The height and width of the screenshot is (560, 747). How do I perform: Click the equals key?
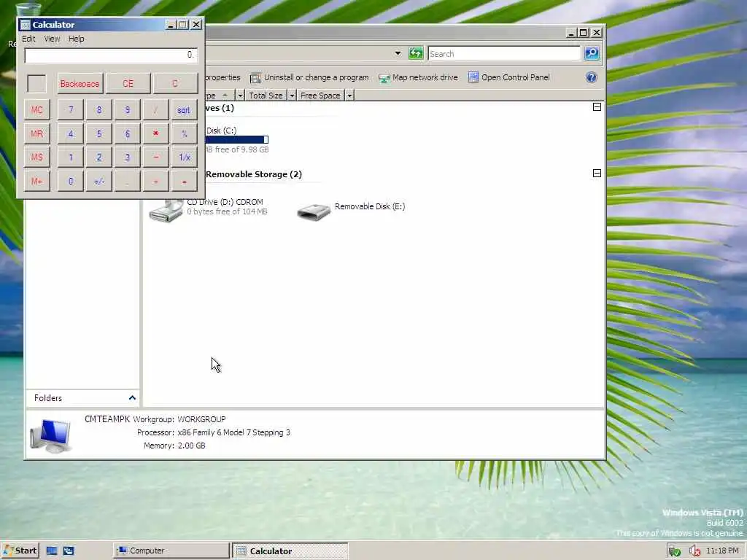[x=184, y=181]
